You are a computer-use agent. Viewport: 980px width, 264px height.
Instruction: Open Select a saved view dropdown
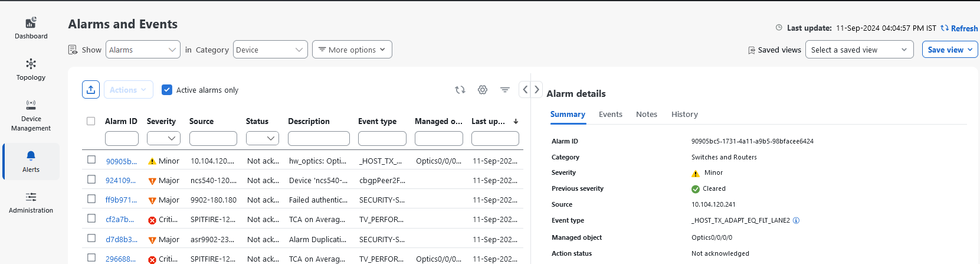coord(859,50)
